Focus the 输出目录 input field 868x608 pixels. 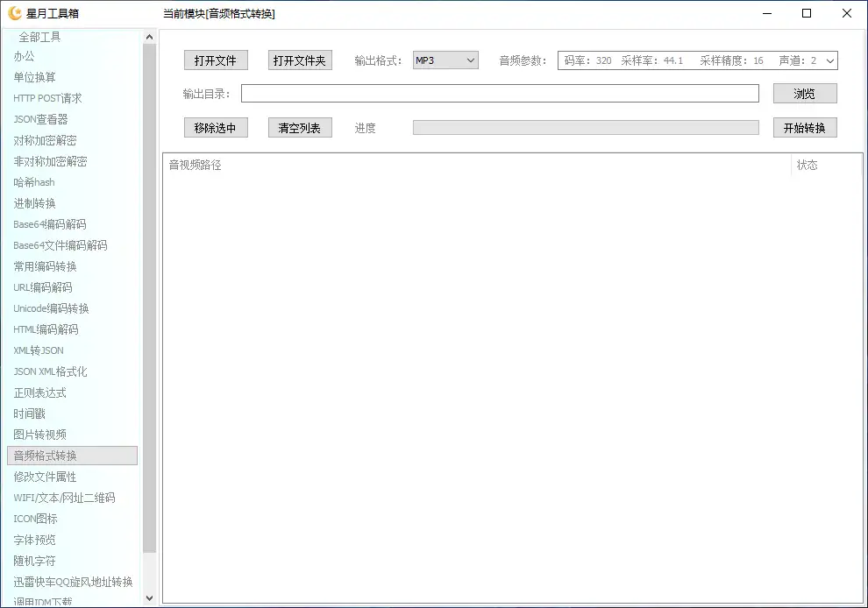pos(500,94)
